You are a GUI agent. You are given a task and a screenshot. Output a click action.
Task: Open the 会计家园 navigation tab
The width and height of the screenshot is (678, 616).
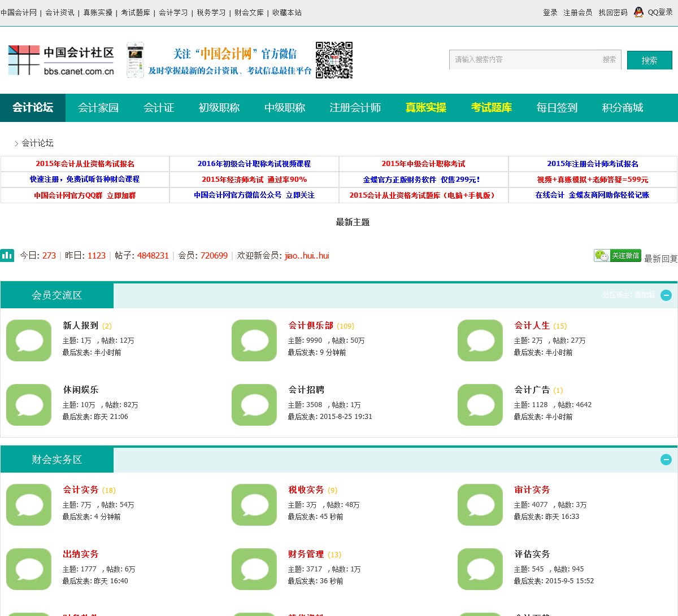pyautogui.click(x=98, y=108)
